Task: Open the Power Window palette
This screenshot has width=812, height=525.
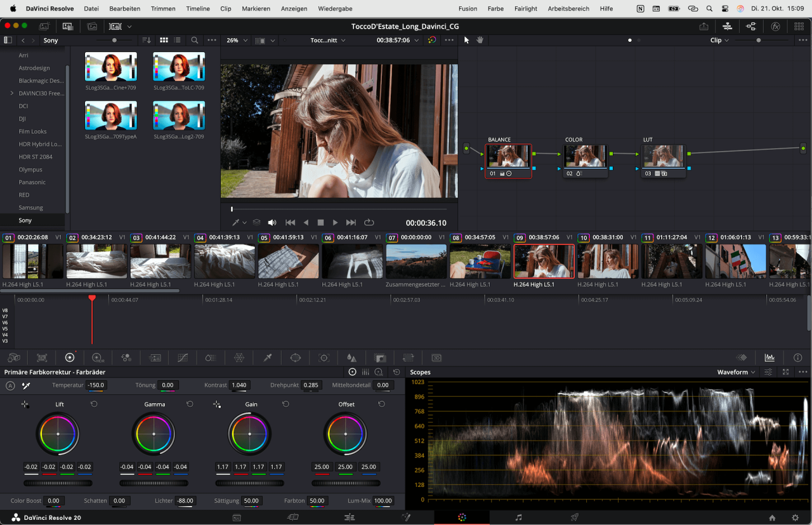Action: [x=296, y=358]
